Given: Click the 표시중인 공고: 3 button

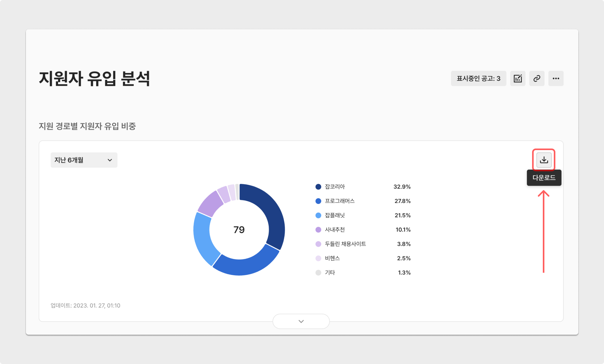Looking at the screenshot, I should (478, 78).
